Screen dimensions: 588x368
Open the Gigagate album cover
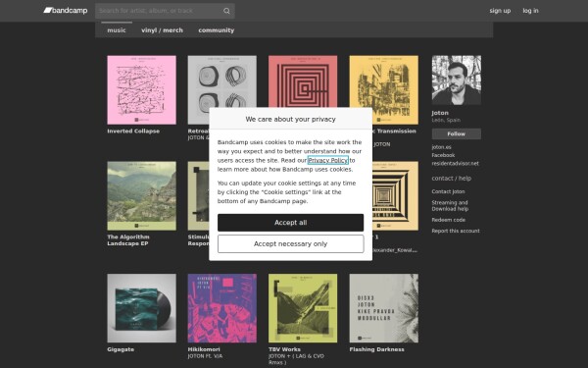coord(141,308)
